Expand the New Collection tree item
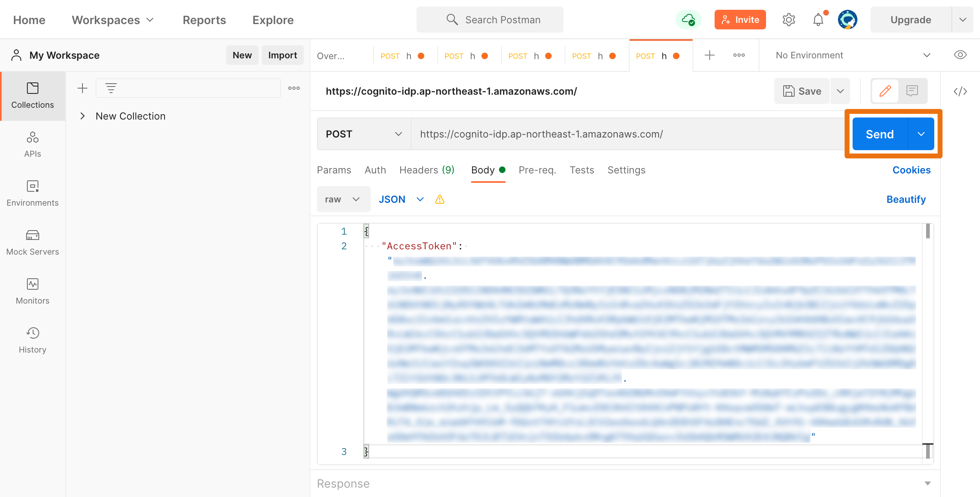The width and height of the screenshot is (980, 497). [82, 116]
